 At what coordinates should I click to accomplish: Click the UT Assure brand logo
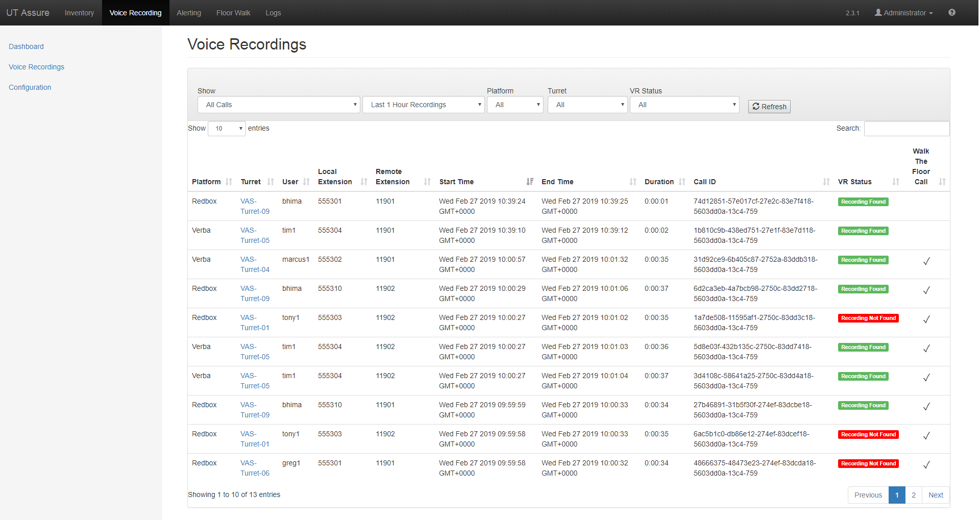click(28, 13)
